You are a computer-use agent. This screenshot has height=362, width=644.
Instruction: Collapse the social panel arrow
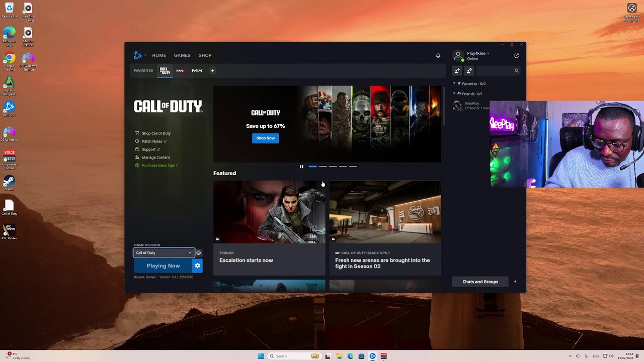pyautogui.click(x=514, y=282)
